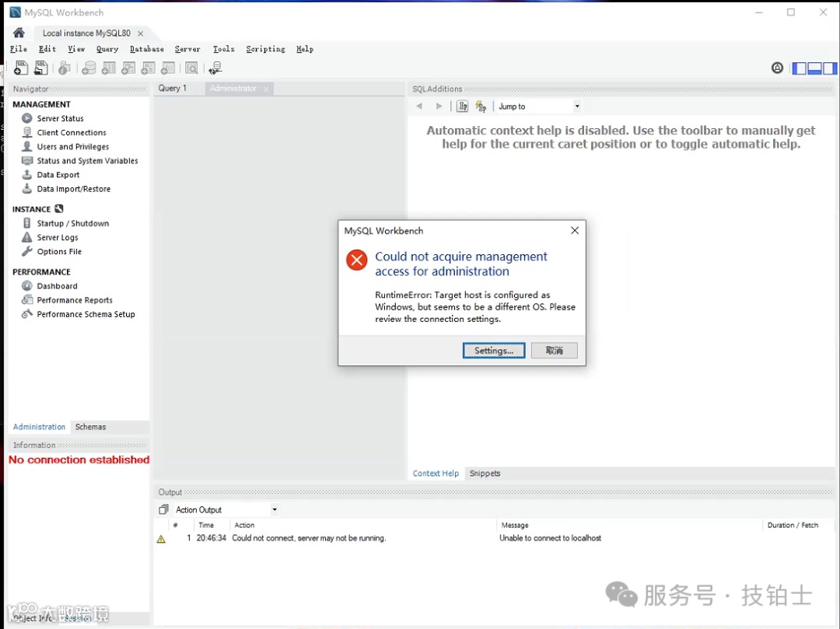The height and width of the screenshot is (629, 840).
Task: Open Data Import/Restore
Action: (73, 189)
